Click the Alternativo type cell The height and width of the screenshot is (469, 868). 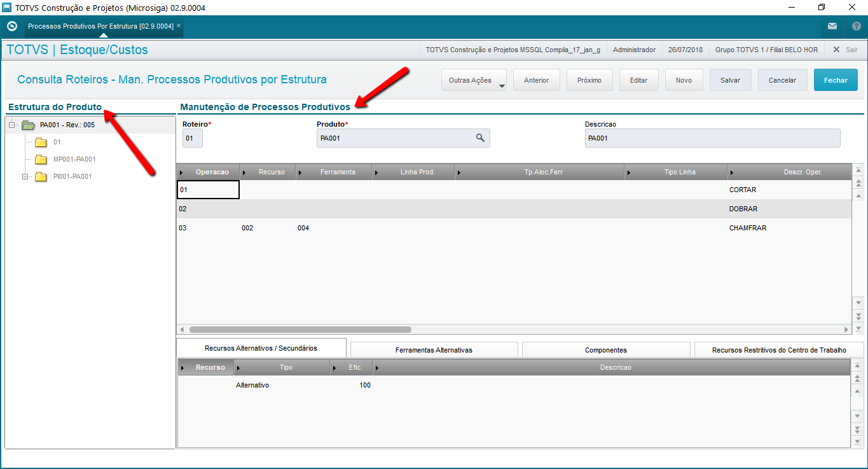click(282, 385)
